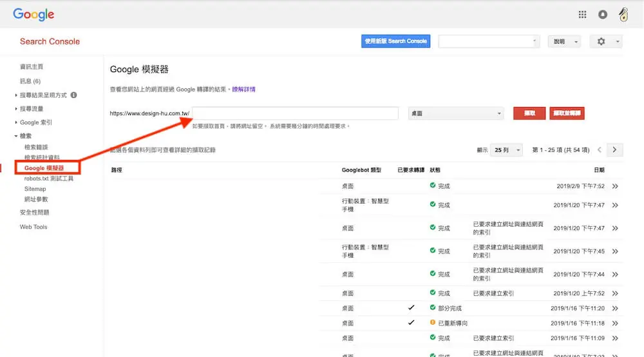Open details arrow for 2019/1/16 下午11:09 row
644x357 pixels.
(x=615, y=338)
